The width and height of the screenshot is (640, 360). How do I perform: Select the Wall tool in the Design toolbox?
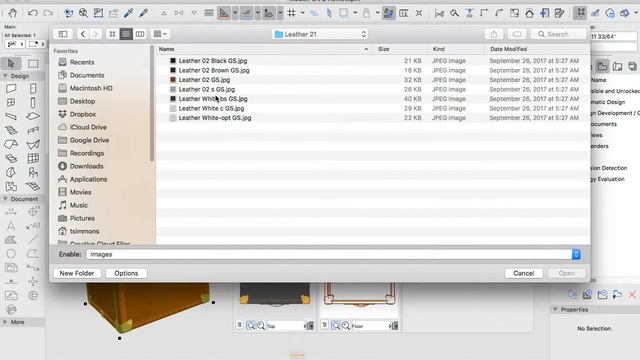[11, 89]
